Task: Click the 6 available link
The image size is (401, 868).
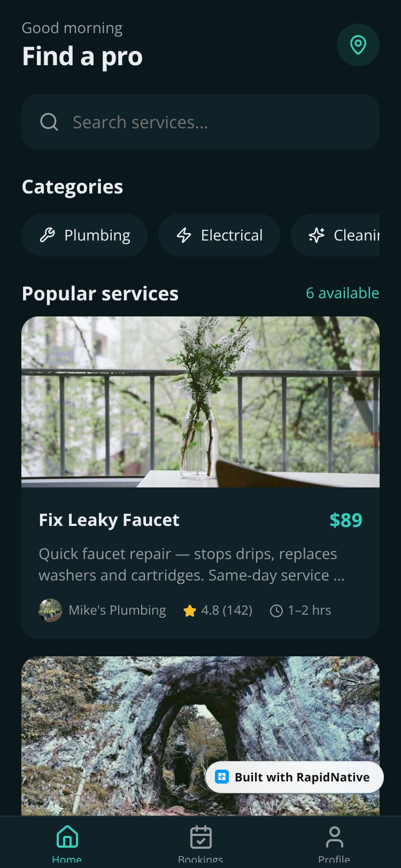Action: pos(342,293)
